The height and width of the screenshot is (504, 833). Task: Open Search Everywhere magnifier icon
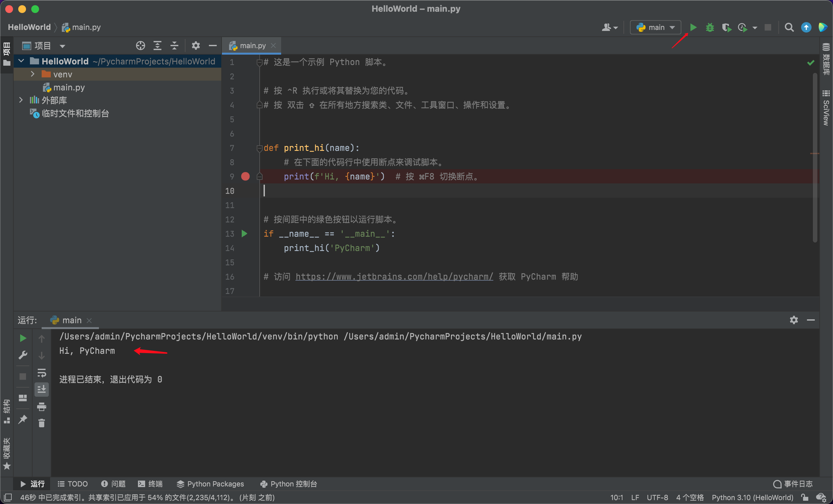coord(789,27)
